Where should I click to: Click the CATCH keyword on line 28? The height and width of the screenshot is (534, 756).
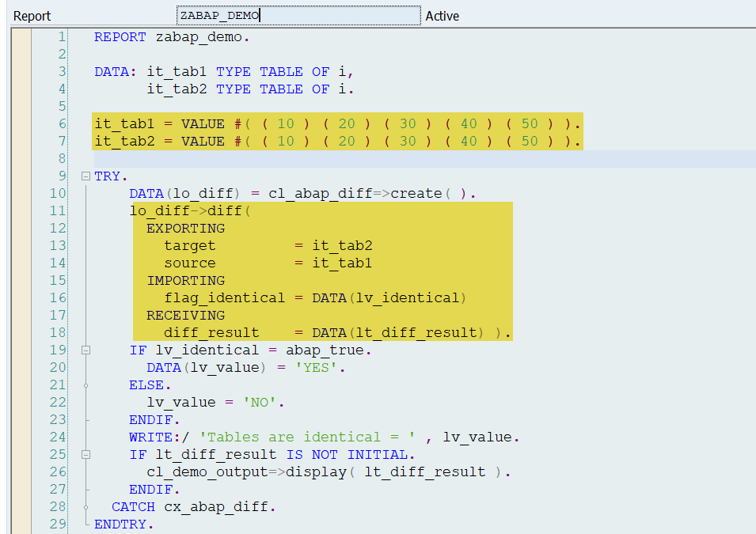(133, 507)
